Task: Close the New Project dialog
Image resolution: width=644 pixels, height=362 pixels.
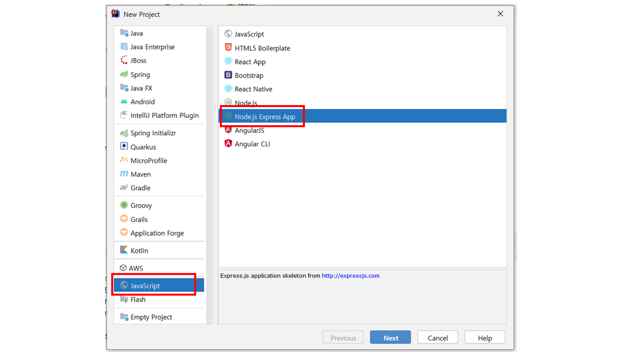Action: (x=500, y=14)
